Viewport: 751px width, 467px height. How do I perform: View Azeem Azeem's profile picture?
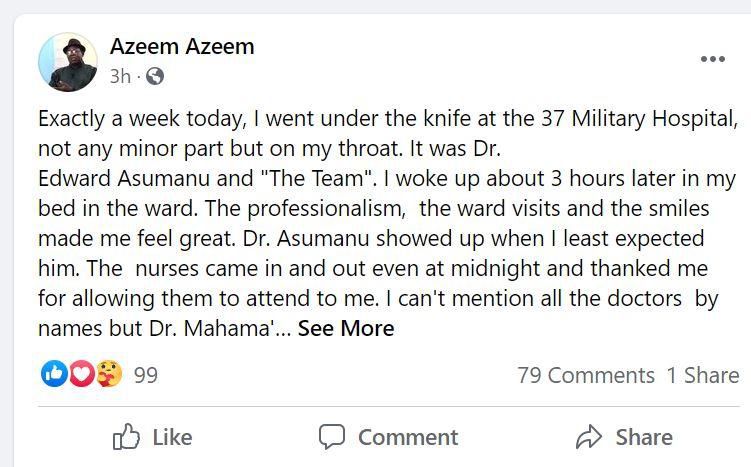[x=68, y=62]
